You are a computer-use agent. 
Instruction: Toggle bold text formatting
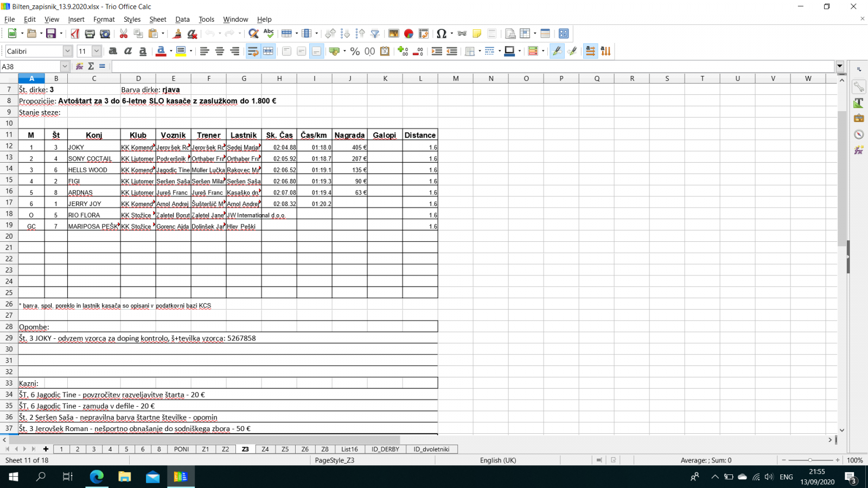click(x=113, y=51)
